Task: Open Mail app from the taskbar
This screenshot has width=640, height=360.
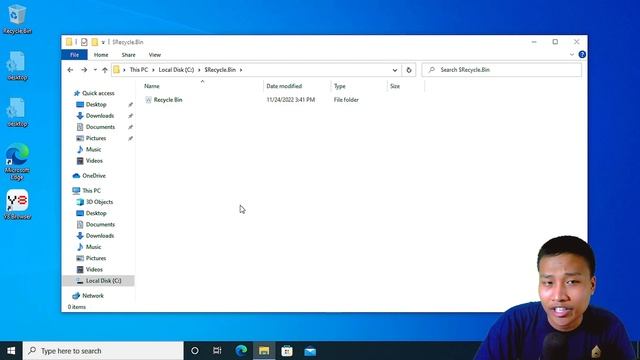Action: coord(310,351)
